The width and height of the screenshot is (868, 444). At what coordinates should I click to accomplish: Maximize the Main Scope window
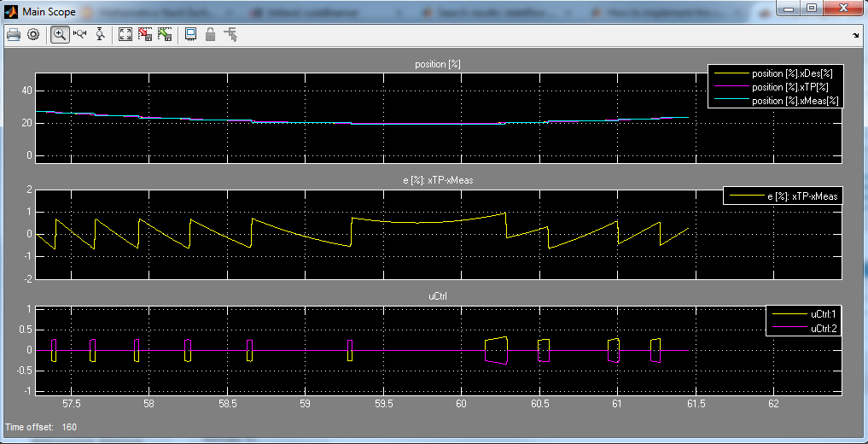pos(811,9)
